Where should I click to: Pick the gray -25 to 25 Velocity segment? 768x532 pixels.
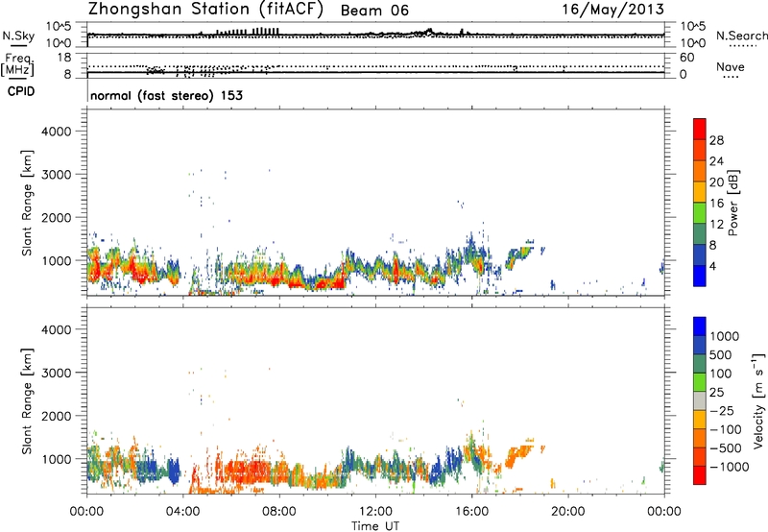pyautogui.click(x=700, y=400)
